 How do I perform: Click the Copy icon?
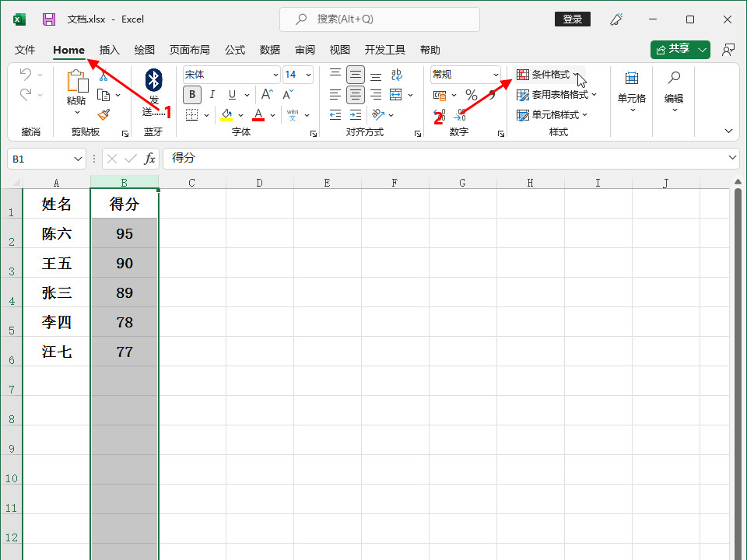[103, 95]
